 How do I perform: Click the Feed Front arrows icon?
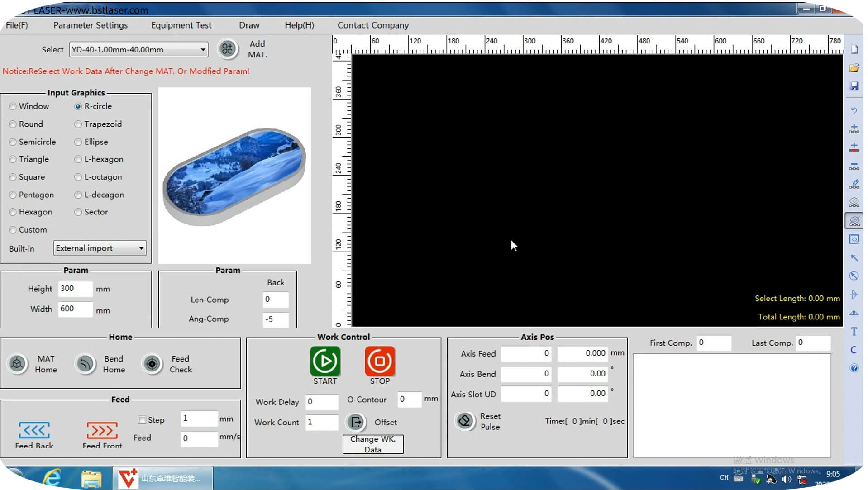tap(102, 430)
